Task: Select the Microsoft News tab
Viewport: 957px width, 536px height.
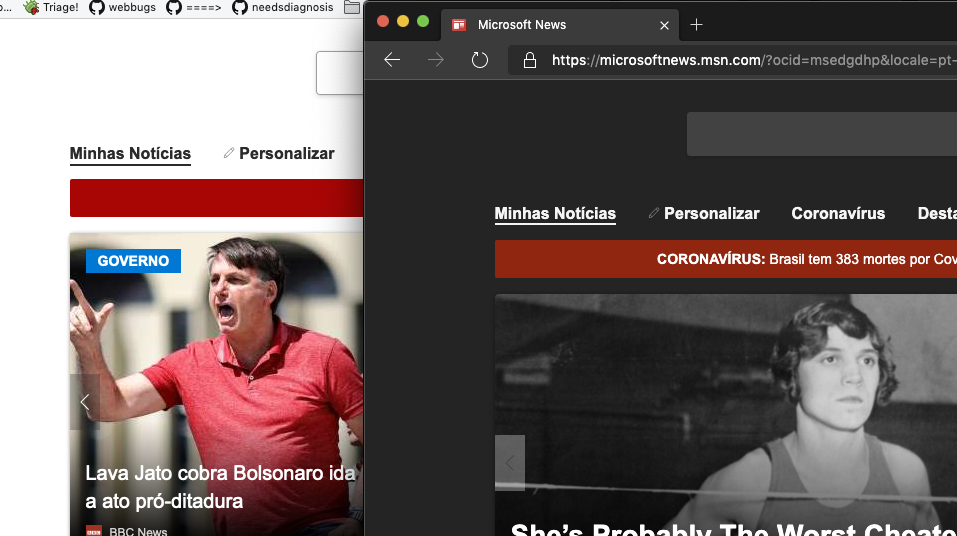Action: coord(560,25)
